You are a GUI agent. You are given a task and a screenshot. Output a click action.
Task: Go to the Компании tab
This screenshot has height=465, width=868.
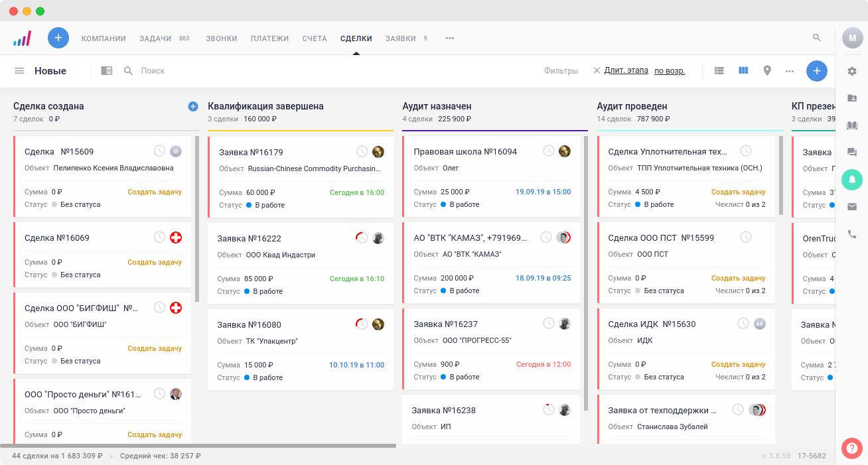tap(104, 38)
